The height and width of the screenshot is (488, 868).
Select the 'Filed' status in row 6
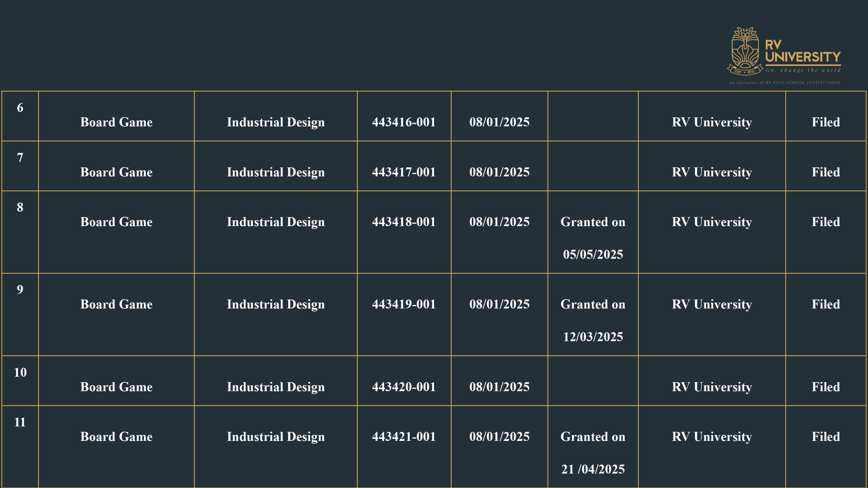coord(826,122)
